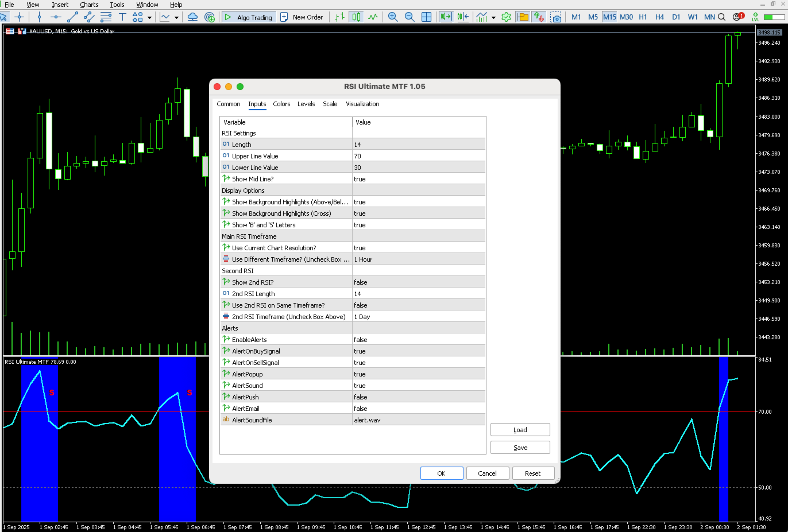Switch chart to candlesticks type
The width and height of the screenshot is (788, 532).
click(357, 17)
